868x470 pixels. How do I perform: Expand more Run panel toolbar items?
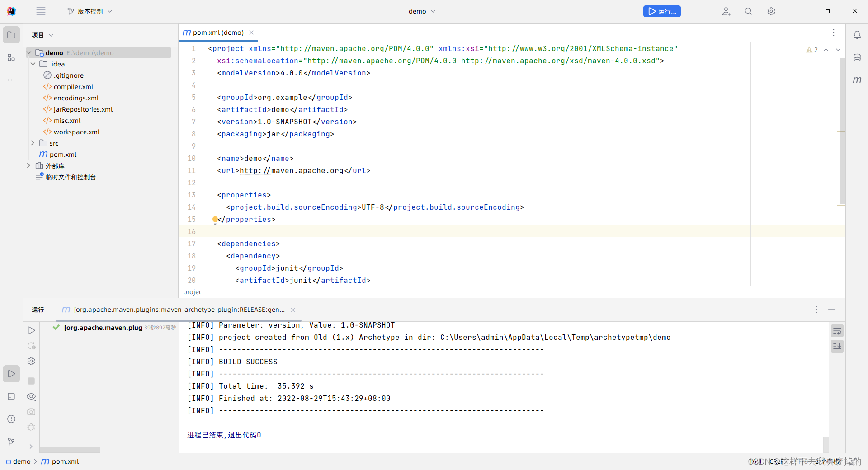(31, 446)
